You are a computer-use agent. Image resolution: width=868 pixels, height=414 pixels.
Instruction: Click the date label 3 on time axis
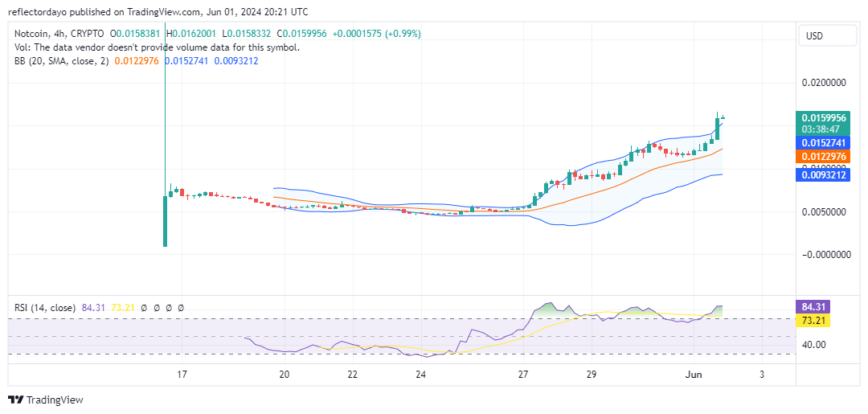762,374
